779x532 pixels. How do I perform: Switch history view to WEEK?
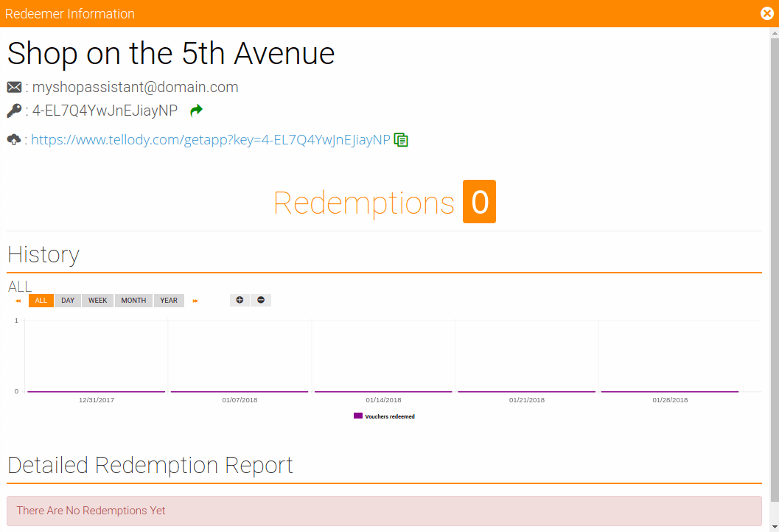(x=98, y=301)
